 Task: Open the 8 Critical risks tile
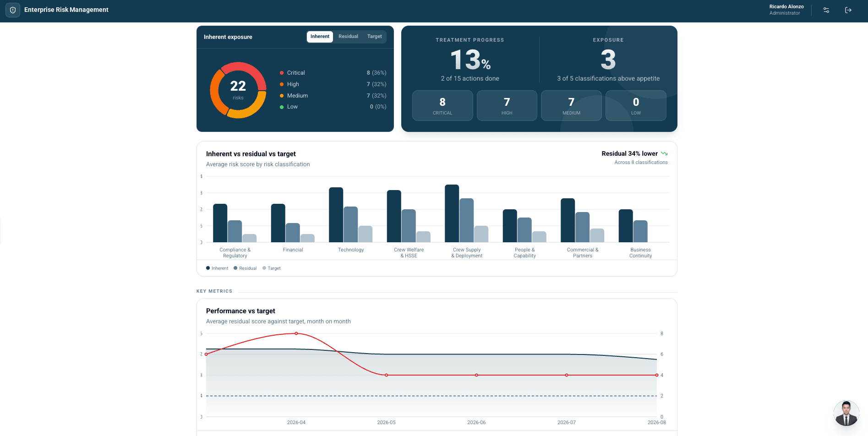point(442,106)
